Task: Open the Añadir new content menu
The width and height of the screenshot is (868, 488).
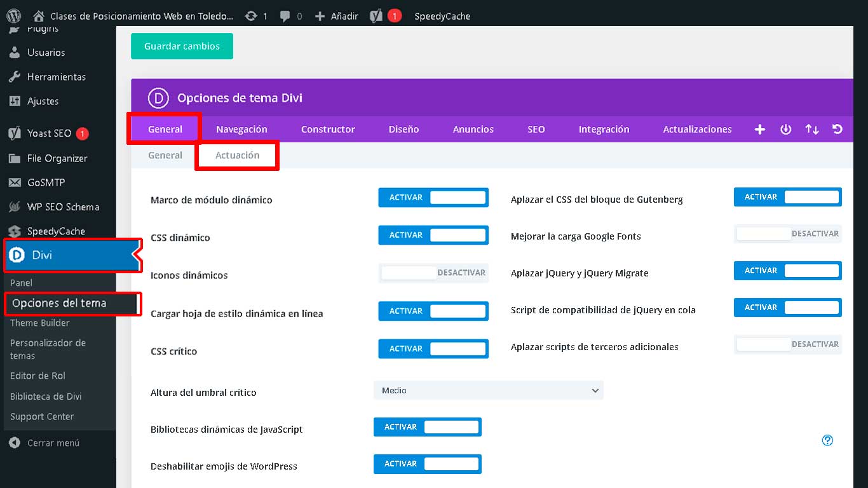Action: [337, 16]
